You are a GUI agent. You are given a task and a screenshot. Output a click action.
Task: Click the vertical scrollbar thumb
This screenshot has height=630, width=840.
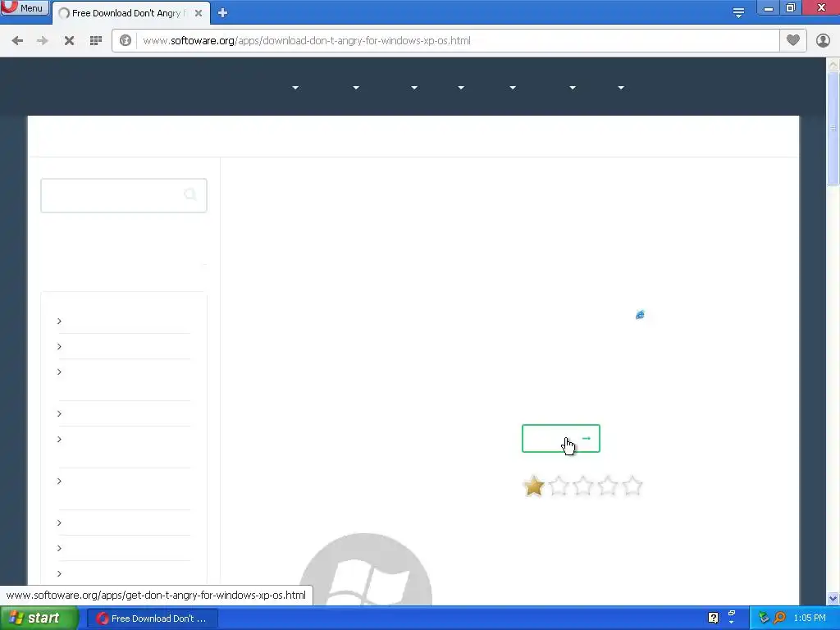click(x=833, y=128)
